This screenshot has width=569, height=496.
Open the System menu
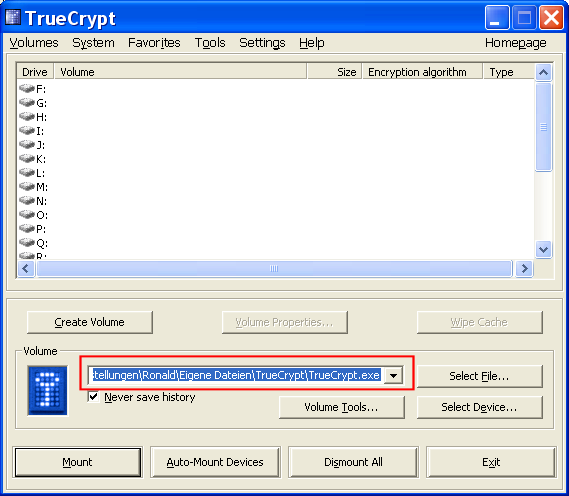(x=93, y=43)
